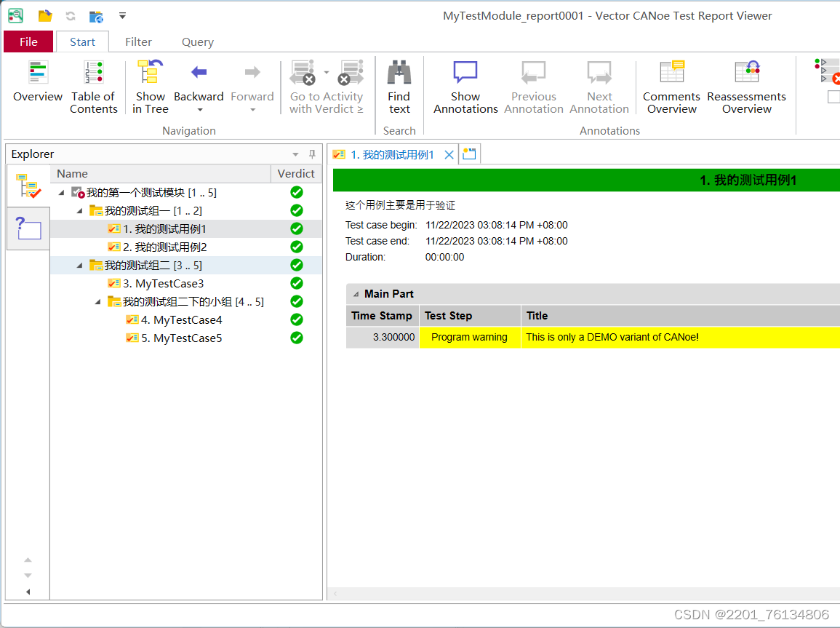Open the quick access toolbar dropdown arrow
Image resolution: width=840 pixels, height=628 pixels.
pos(123,15)
